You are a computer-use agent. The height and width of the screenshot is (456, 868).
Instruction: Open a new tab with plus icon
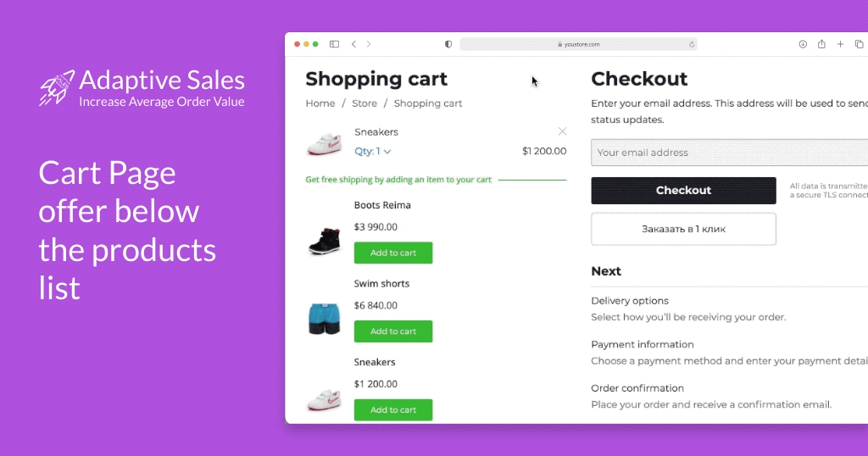840,44
